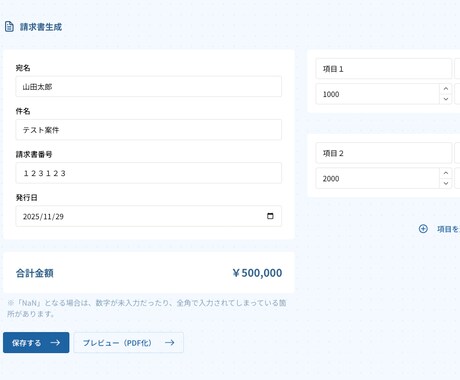Screen dimensions: 460x380
Task: Click the ￥500,000 total amount text
Action: click(x=257, y=273)
